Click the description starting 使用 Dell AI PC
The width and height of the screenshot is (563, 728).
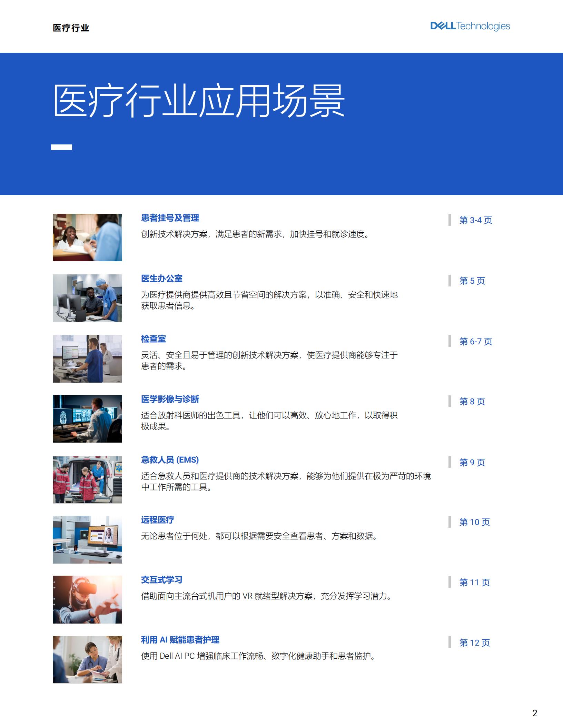point(258,656)
